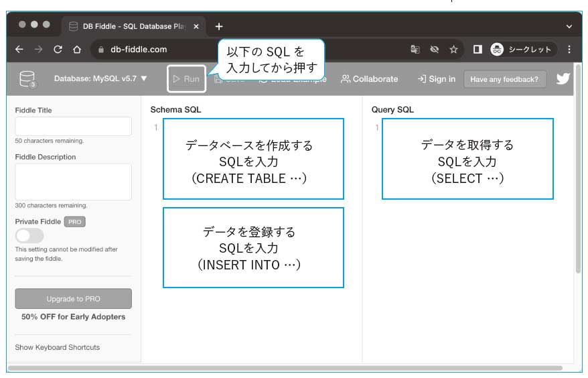Image resolution: width=588 pixels, height=378 pixels.
Task: Click the PRO badge next to Private Fiddle
Action: click(x=74, y=222)
